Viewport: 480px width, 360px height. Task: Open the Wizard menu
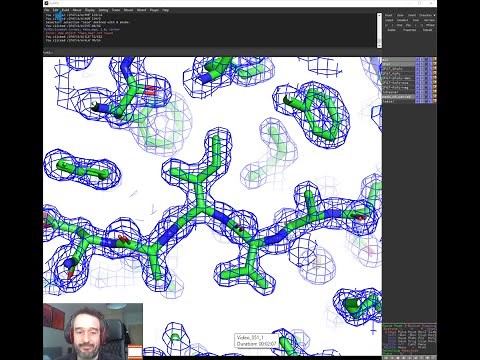(141, 10)
